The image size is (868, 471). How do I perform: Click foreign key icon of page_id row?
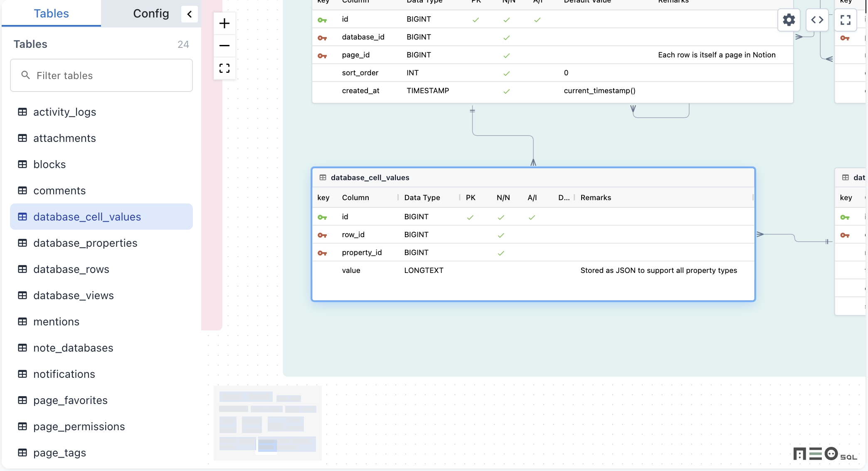(x=322, y=56)
